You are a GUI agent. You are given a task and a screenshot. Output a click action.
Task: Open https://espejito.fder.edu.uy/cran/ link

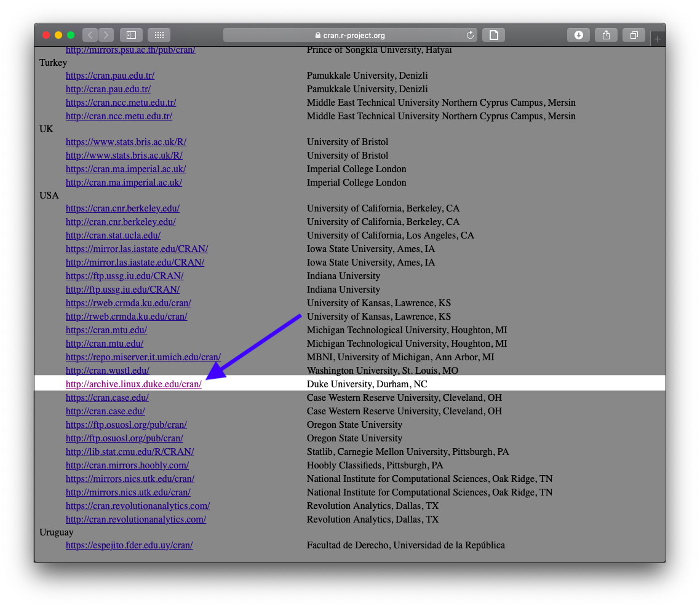pyautogui.click(x=129, y=545)
